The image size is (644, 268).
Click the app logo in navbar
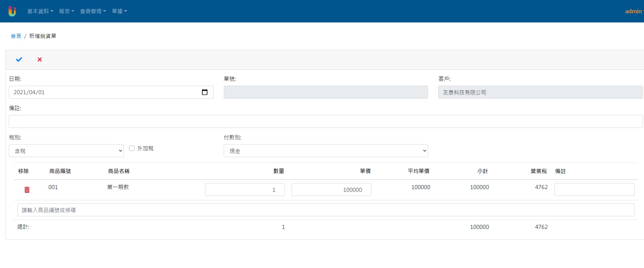[x=12, y=11]
